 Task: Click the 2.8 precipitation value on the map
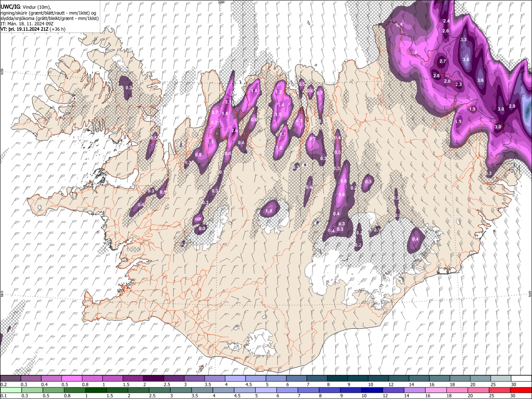tap(436, 76)
